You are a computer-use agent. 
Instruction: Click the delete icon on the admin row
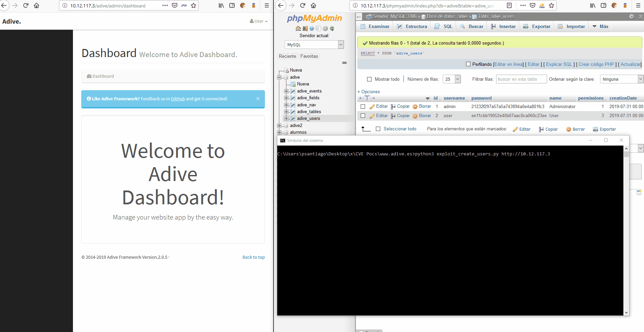[415, 106]
